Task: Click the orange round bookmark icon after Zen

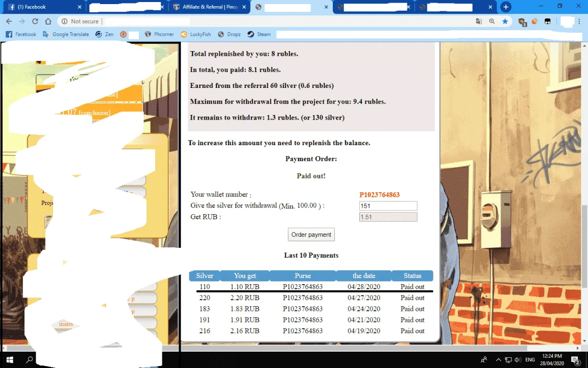Action: click(123, 34)
